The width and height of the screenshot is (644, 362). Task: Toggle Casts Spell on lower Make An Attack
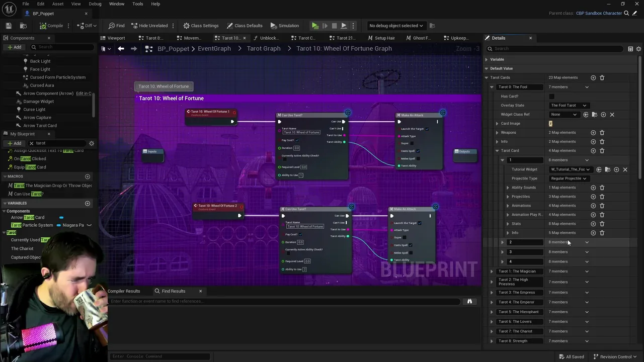411,245
